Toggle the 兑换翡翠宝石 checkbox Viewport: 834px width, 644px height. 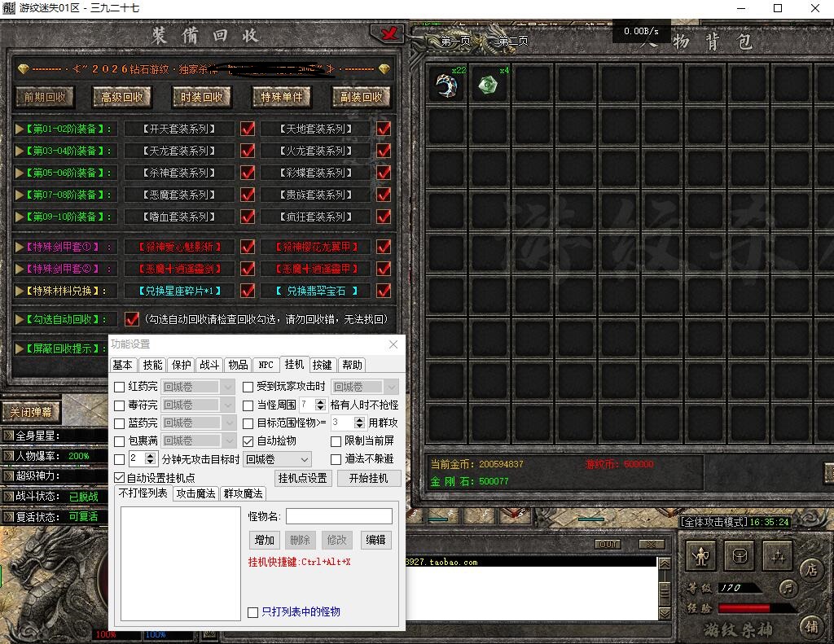[384, 291]
